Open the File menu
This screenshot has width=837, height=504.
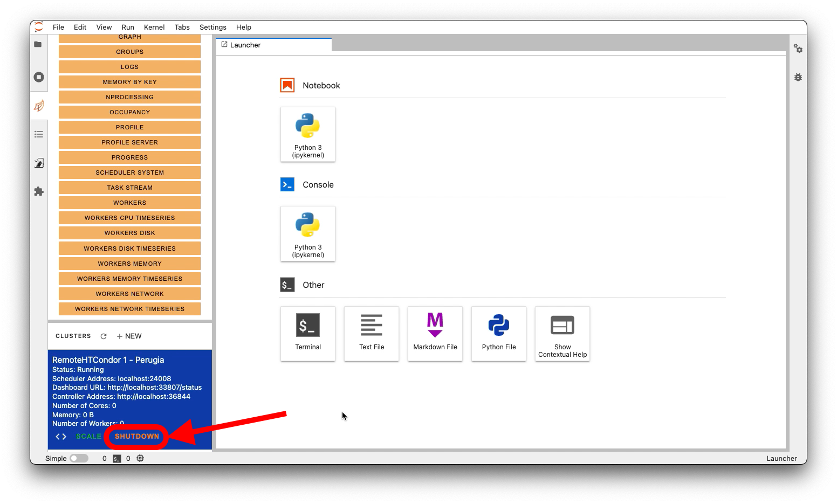pos(58,27)
